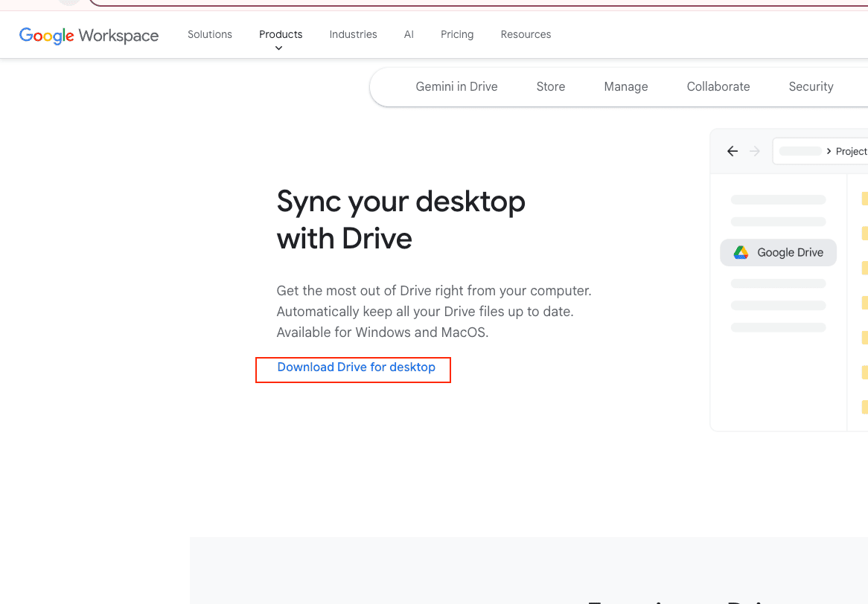Jump to the Store section
The width and height of the screenshot is (868, 604).
point(551,87)
